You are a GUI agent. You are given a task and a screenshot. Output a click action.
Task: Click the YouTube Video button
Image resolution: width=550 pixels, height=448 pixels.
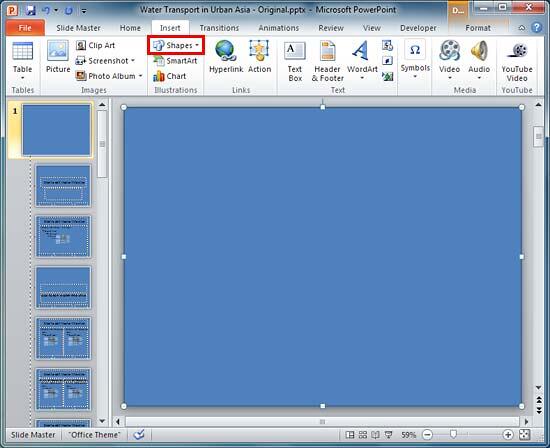pos(517,61)
